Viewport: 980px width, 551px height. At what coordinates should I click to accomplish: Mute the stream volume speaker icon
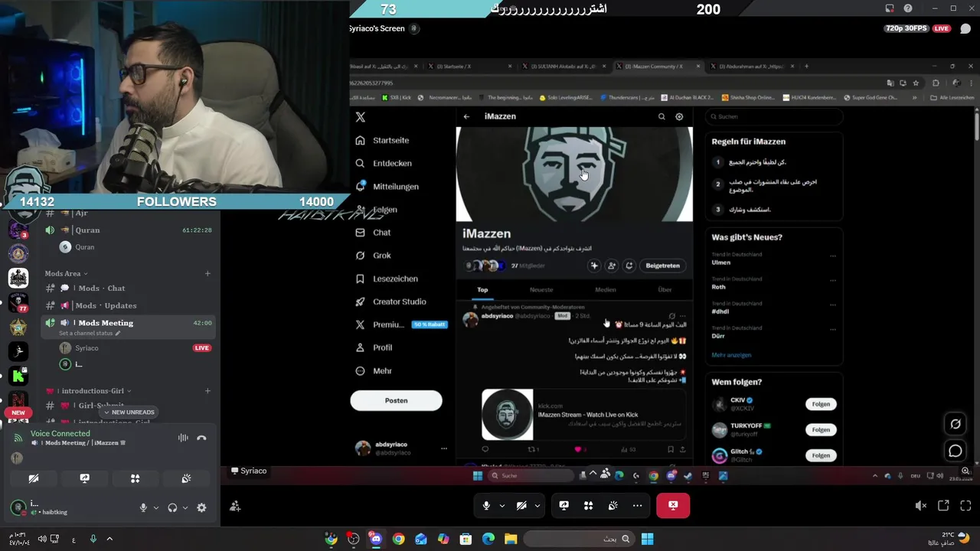(921, 506)
